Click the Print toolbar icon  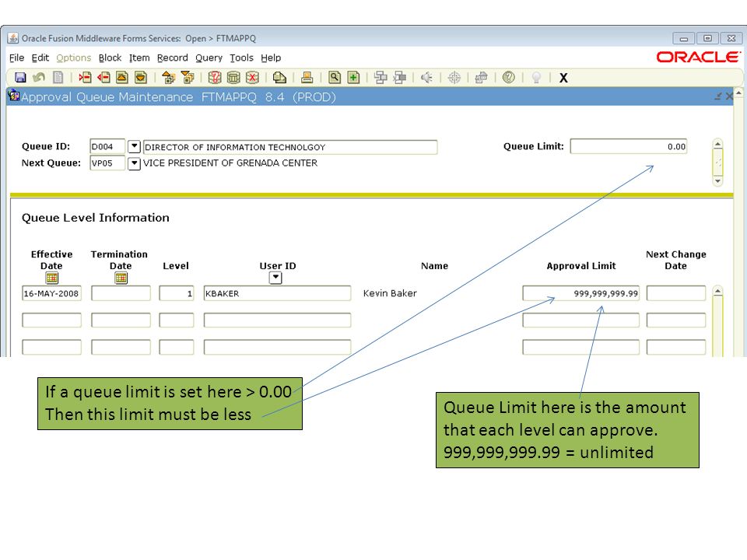[307, 77]
